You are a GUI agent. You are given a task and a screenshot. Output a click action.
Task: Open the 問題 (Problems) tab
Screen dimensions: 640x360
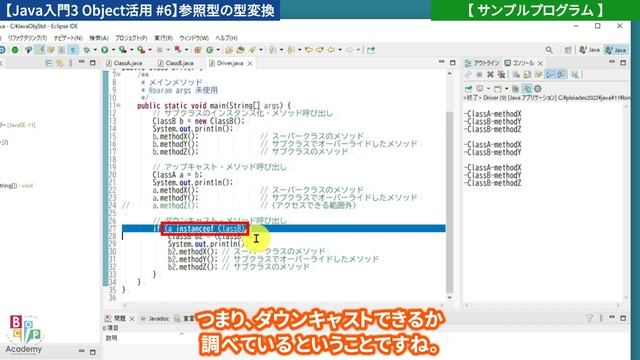tap(115, 318)
